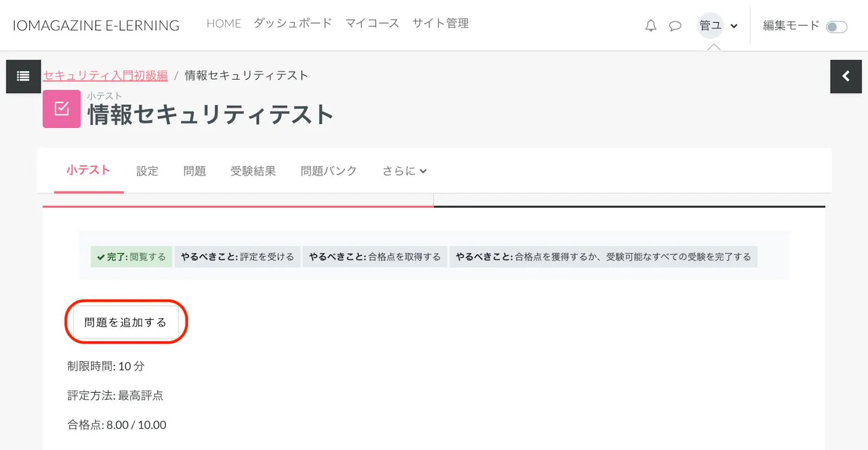Open the course index drawer icon

pos(23,76)
